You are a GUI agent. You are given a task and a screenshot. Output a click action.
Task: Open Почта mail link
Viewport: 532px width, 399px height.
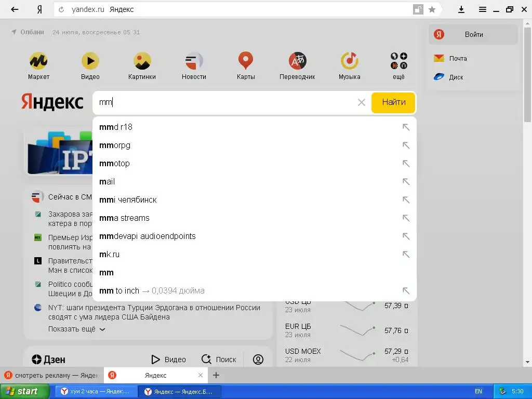[x=450, y=58]
